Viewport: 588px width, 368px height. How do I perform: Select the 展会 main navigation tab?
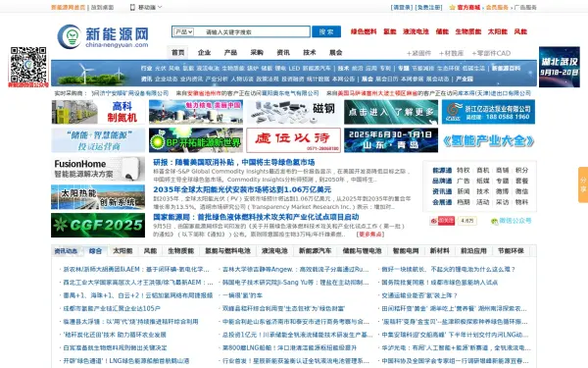click(335, 53)
